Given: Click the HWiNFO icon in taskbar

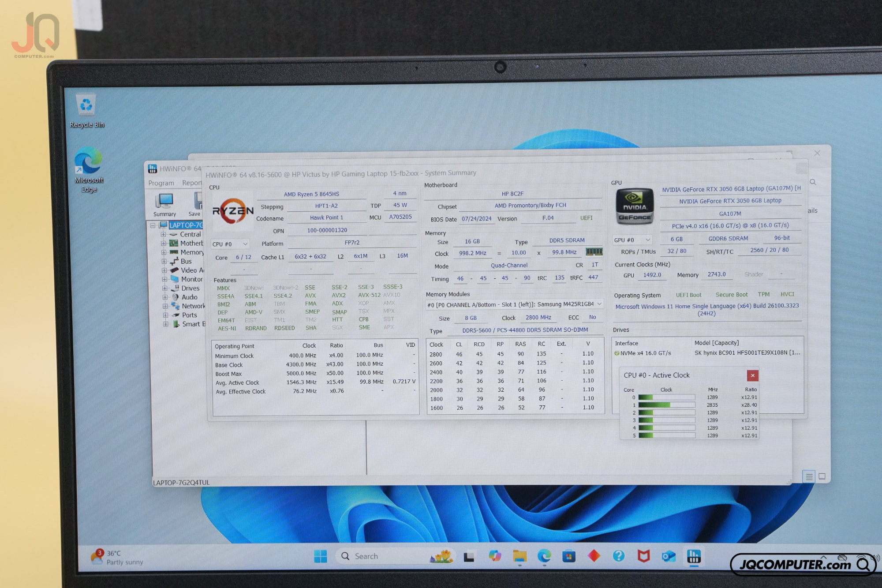Looking at the screenshot, I should pos(694,556).
